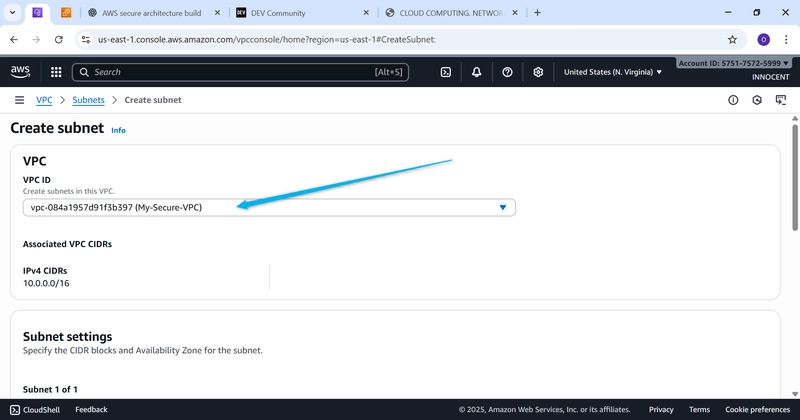The image size is (800, 420).
Task: Open the AWS home logo
Action: click(20, 72)
